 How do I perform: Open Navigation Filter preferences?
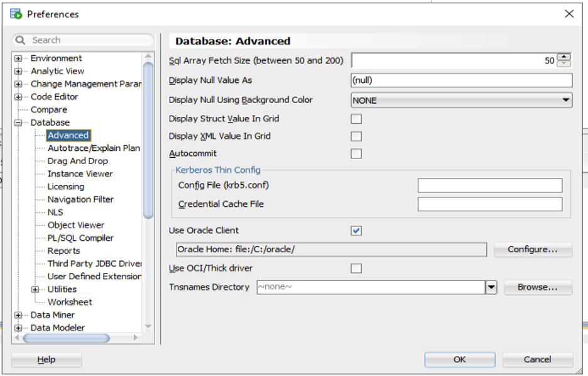point(80,199)
